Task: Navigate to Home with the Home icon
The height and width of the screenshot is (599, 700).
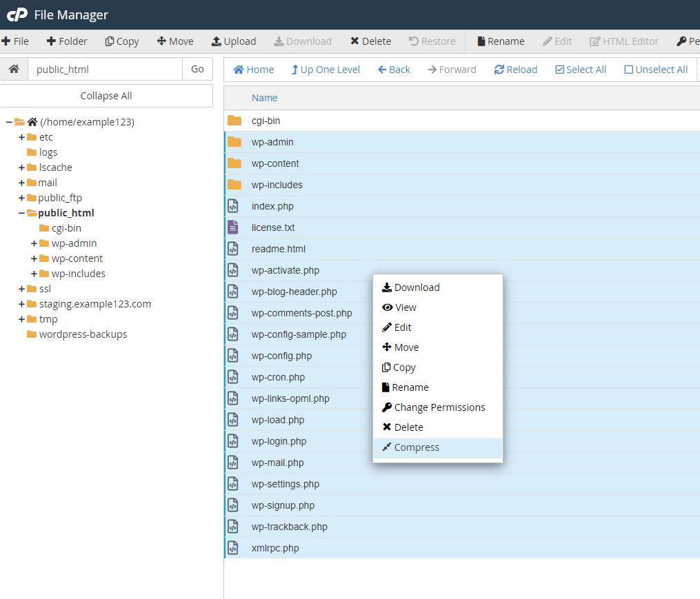Action: 253,69
